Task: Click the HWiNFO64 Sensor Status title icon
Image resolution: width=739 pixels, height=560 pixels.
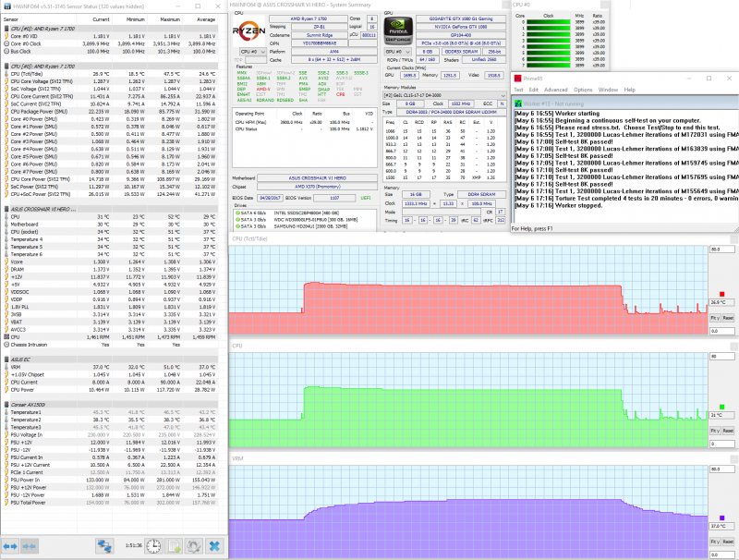Action: [7, 6]
